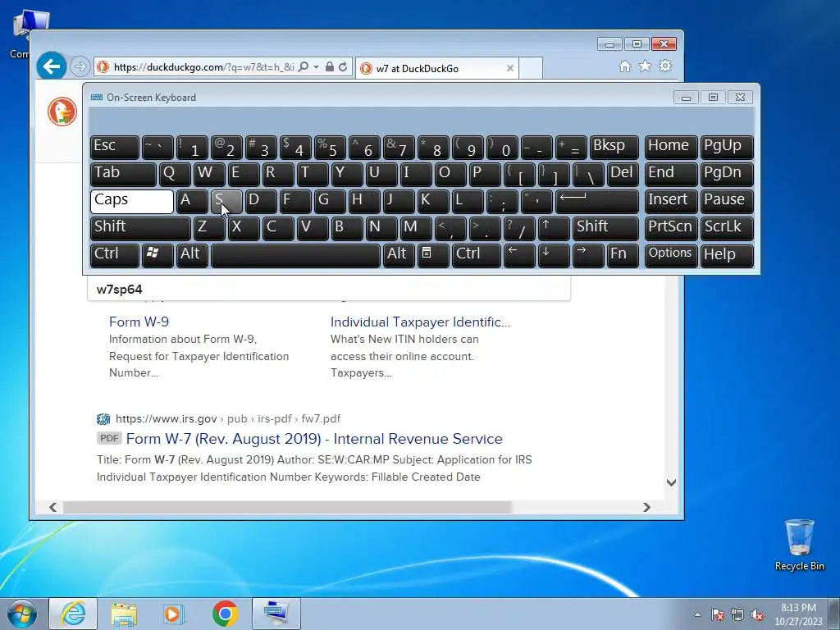Image resolution: width=840 pixels, height=630 pixels.
Task: Launch Google Chrome from taskbar
Action: pos(225,614)
